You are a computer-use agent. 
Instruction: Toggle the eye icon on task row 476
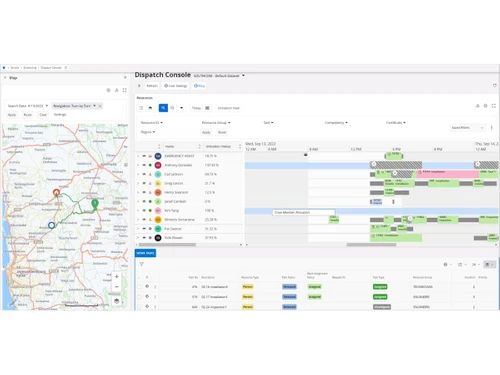pyautogui.click(x=147, y=286)
